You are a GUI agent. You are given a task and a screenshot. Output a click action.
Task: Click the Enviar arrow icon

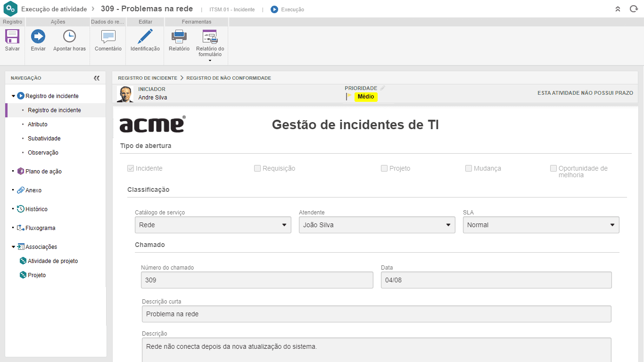pos(38,36)
